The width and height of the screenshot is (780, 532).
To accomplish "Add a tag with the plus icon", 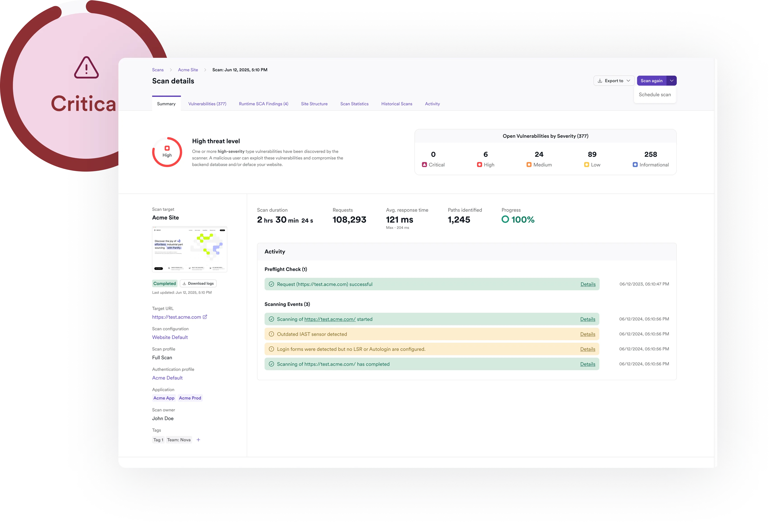I will pyautogui.click(x=198, y=440).
